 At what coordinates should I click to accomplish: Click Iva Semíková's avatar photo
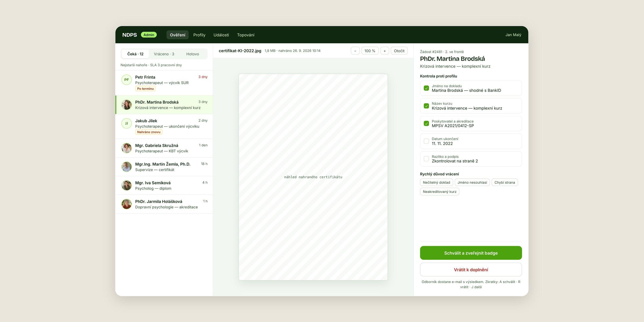pos(126,185)
